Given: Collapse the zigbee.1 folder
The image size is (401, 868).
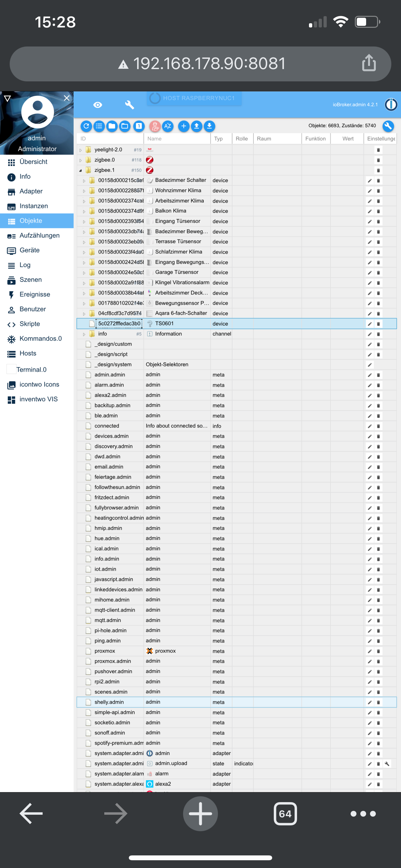Looking at the screenshot, I should (x=80, y=170).
